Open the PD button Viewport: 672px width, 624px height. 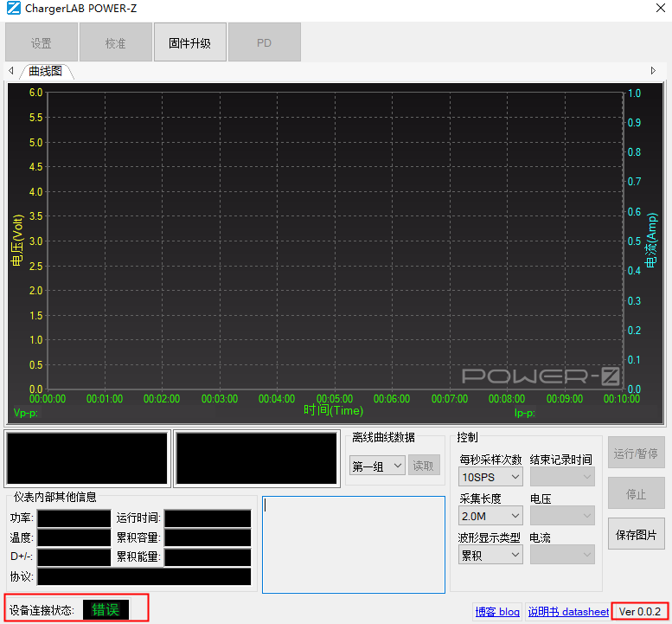[265, 42]
